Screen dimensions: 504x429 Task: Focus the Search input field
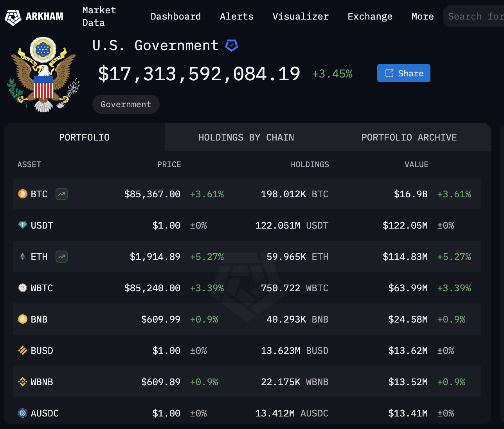point(474,16)
